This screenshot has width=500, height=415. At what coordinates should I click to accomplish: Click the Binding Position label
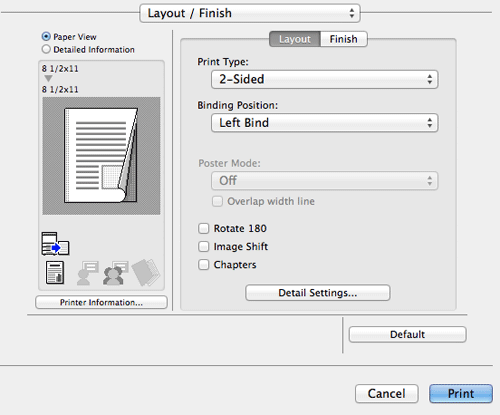pos(238,105)
